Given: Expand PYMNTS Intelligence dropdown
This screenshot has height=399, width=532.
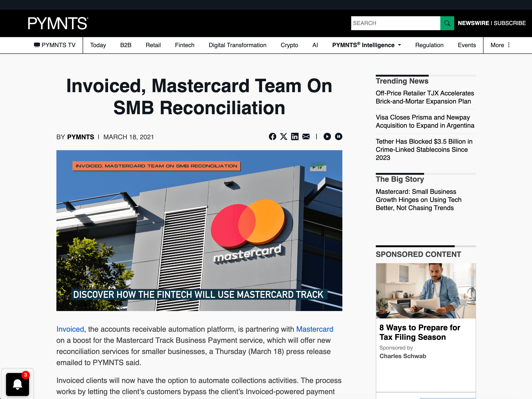Looking at the screenshot, I should point(366,45).
